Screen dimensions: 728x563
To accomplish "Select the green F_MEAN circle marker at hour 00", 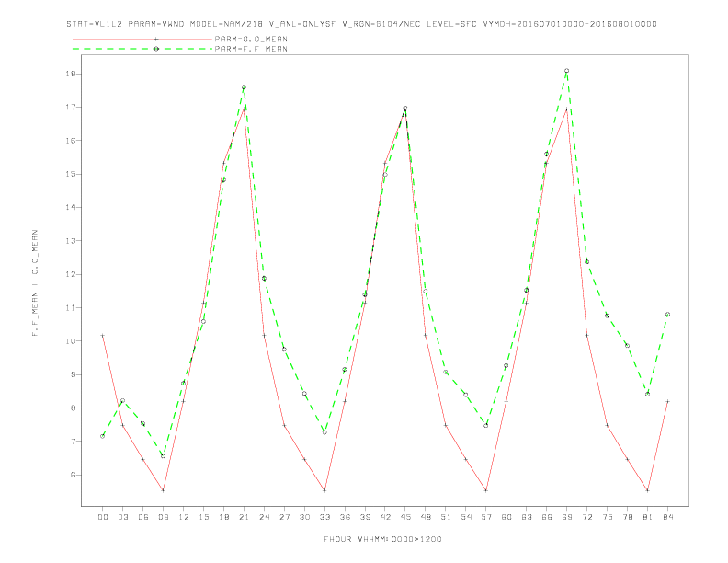I will click(103, 436).
